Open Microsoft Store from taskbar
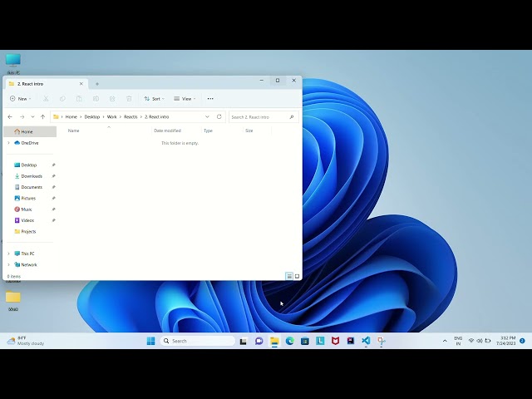The height and width of the screenshot is (399, 532). 305,341
